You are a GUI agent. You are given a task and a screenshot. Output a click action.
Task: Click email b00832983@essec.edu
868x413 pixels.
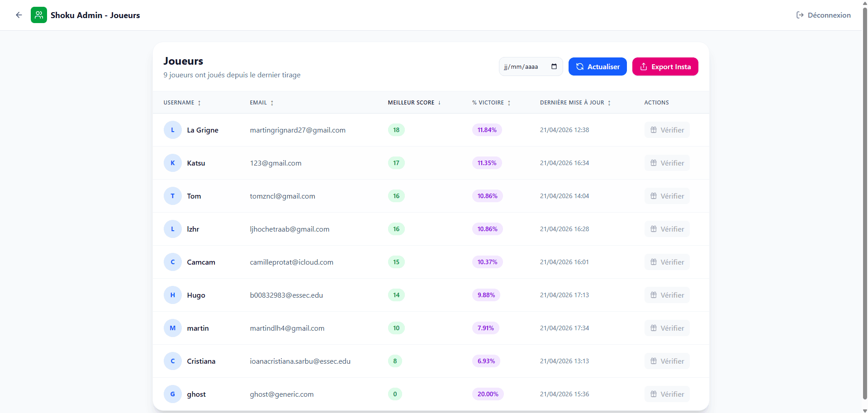[x=286, y=295]
